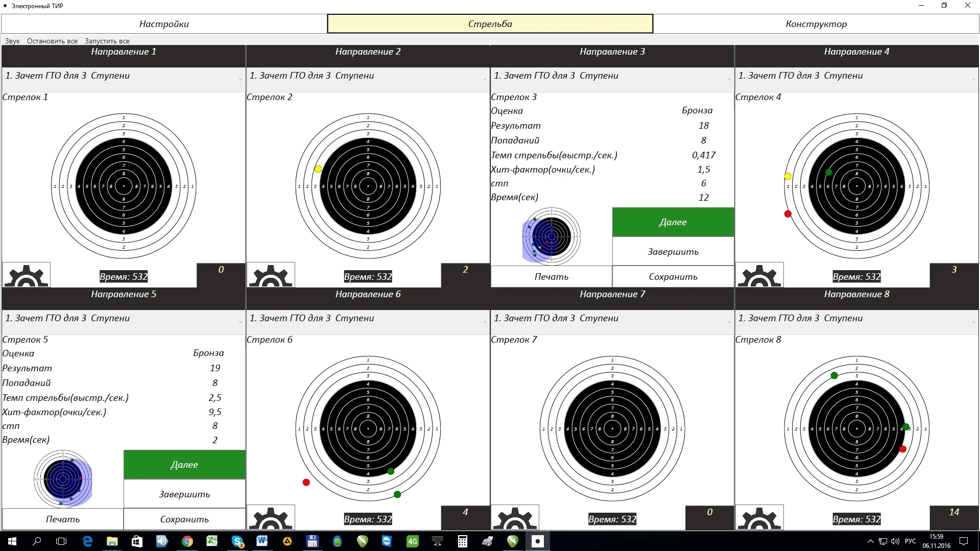The image size is (980, 551).
Task: Open Calculator from the taskbar
Action: point(462,541)
